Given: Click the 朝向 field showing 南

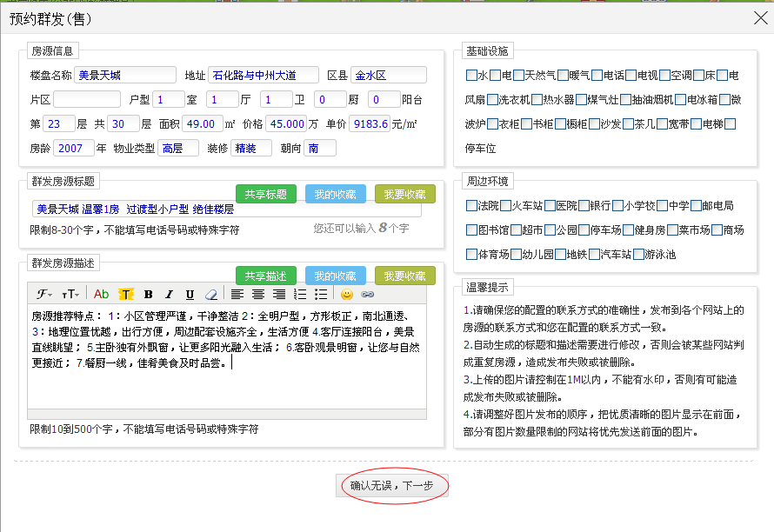Looking at the screenshot, I should point(320,148).
